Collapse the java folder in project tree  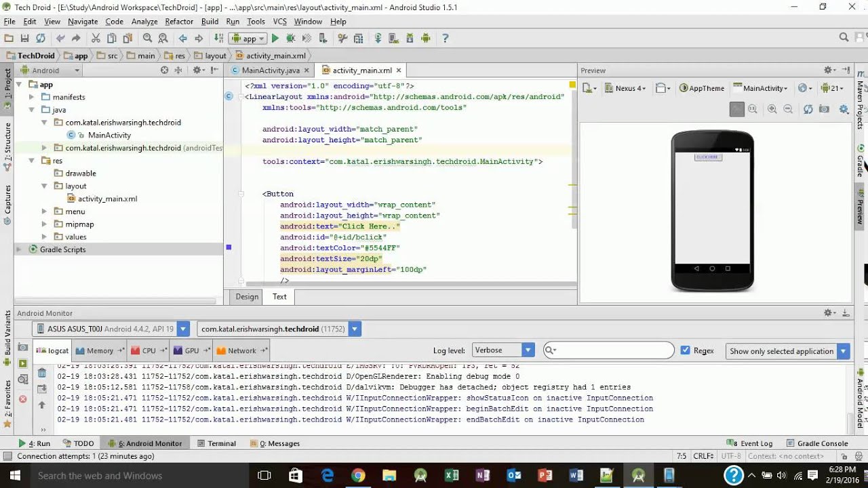click(31, 110)
